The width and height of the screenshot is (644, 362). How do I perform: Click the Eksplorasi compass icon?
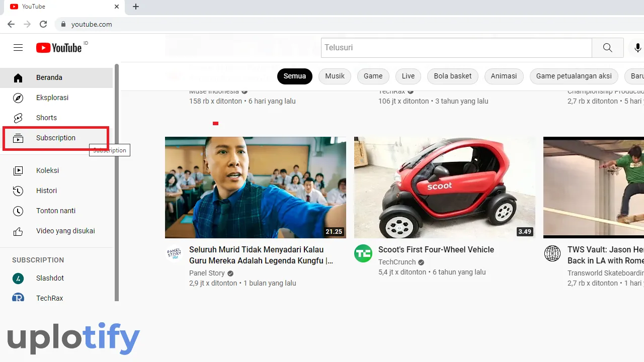[x=18, y=98]
